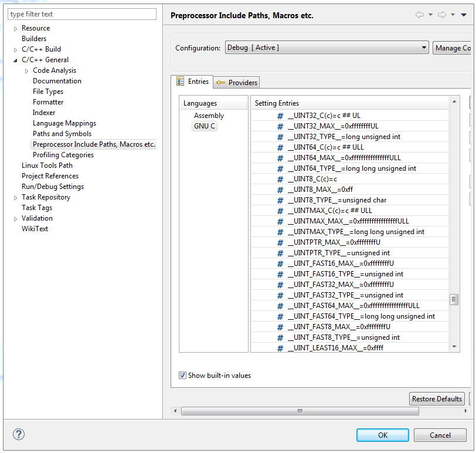Click the Restore Defaults button
This screenshot has width=476, height=453.
tap(437, 399)
